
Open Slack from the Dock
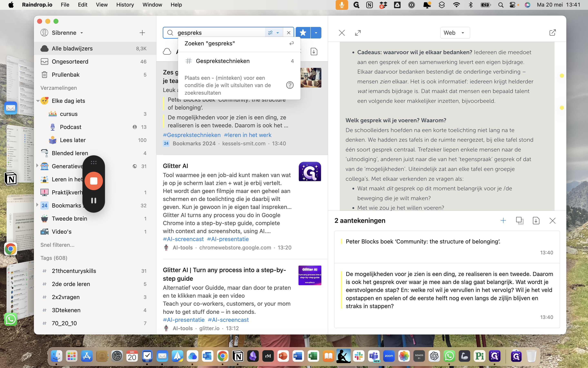pyautogui.click(x=359, y=356)
